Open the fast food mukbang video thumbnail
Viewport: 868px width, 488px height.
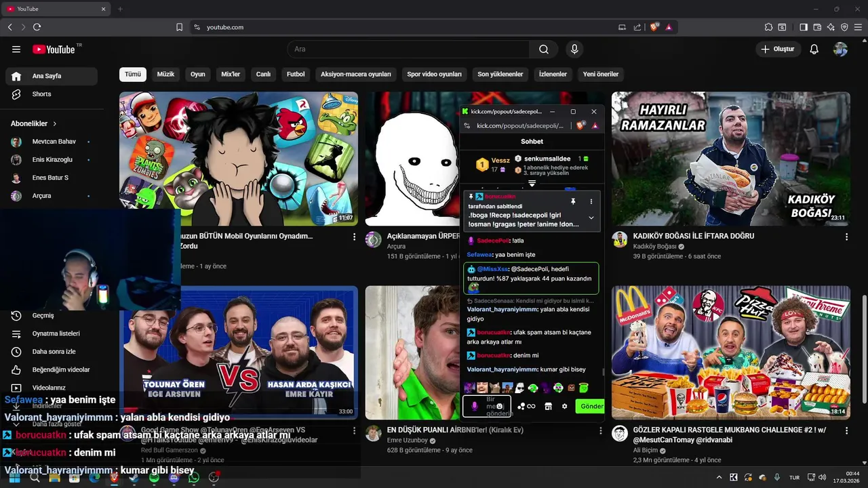[x=731, y=352]
